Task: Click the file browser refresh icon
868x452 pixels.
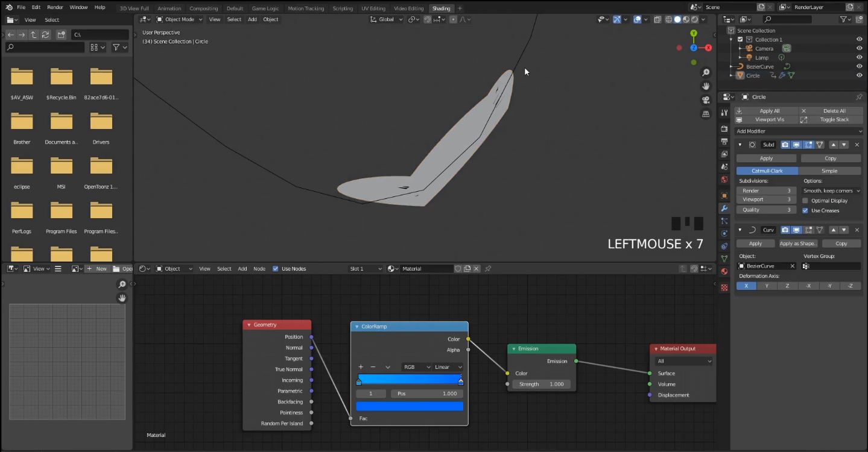Action: (x=45, y=35)
